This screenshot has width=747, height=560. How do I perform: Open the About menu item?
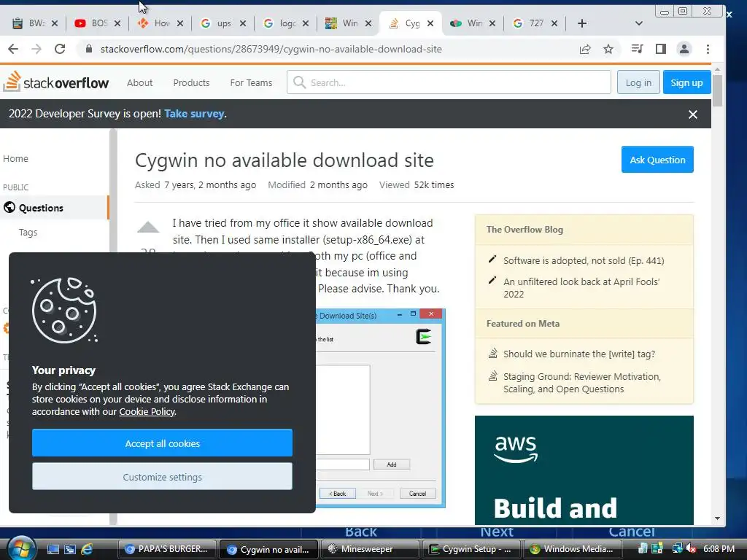139,82
